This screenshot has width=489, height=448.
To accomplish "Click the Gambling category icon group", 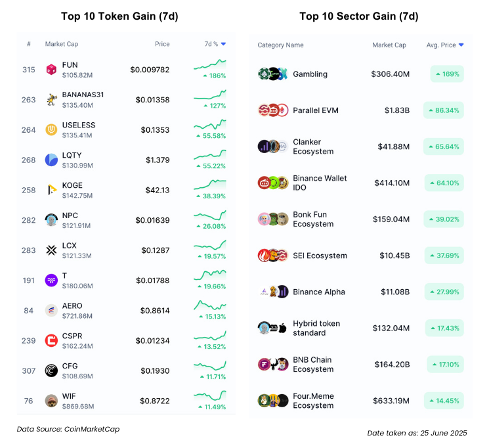I will pos(273,74).
